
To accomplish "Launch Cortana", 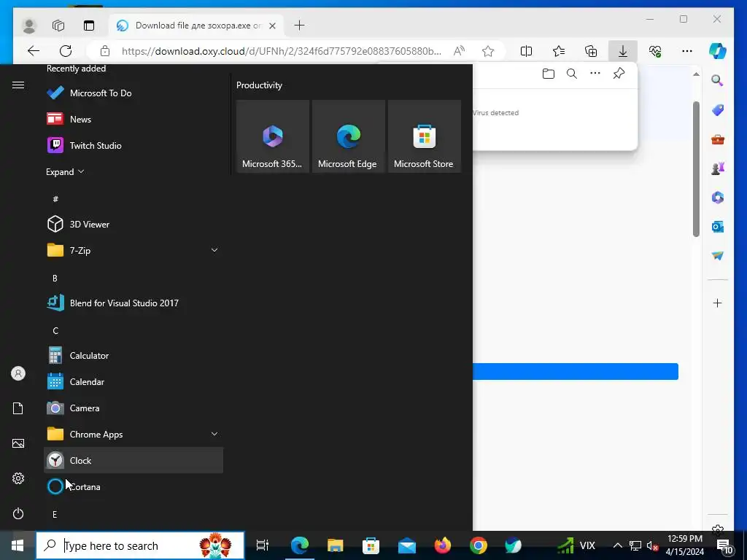I will tap(133, 486).
